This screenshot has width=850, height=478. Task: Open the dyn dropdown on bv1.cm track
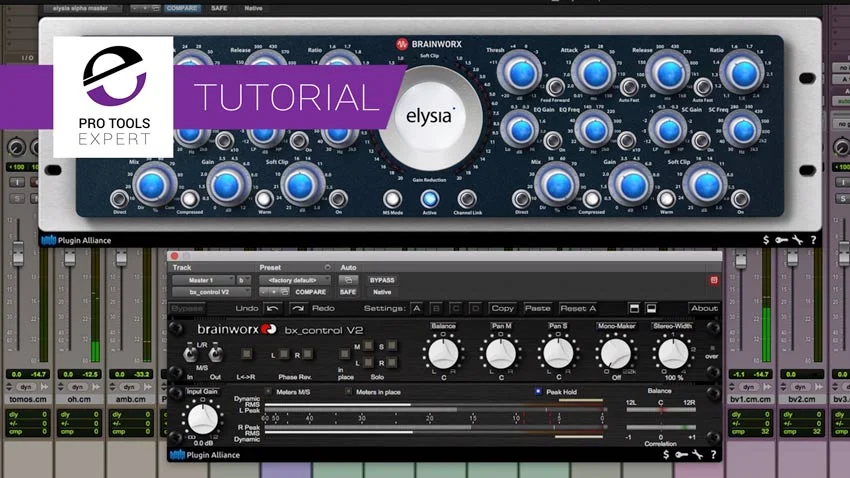coord(749,387)
